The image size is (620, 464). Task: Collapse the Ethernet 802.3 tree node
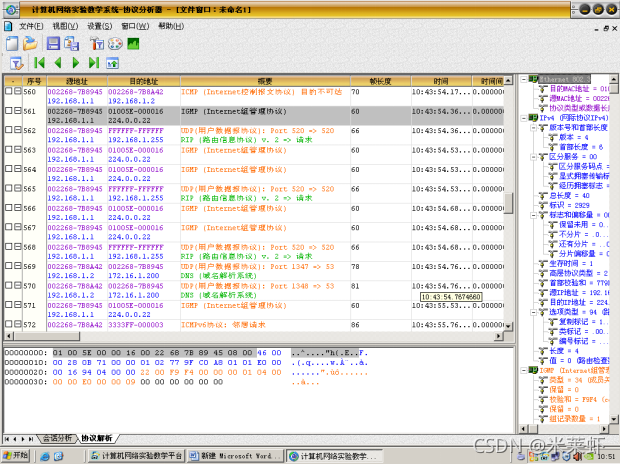coord(524,79)
